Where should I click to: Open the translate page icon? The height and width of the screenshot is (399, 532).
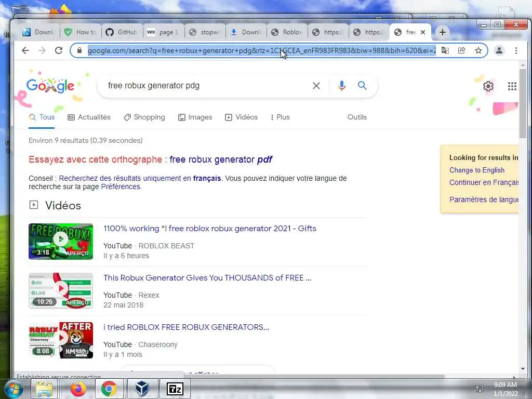point(445,50)
